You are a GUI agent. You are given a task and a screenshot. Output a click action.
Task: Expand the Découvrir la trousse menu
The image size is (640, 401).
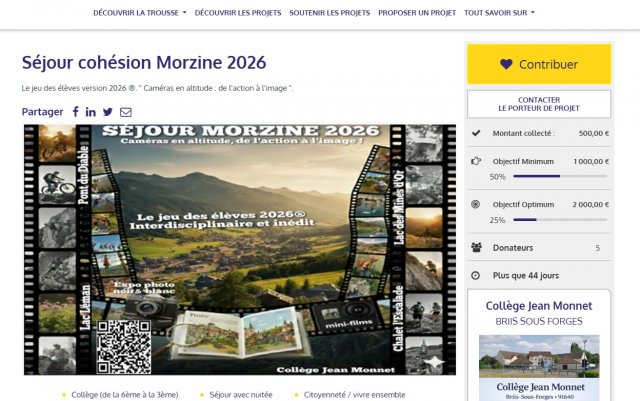[x=140, y=13]
